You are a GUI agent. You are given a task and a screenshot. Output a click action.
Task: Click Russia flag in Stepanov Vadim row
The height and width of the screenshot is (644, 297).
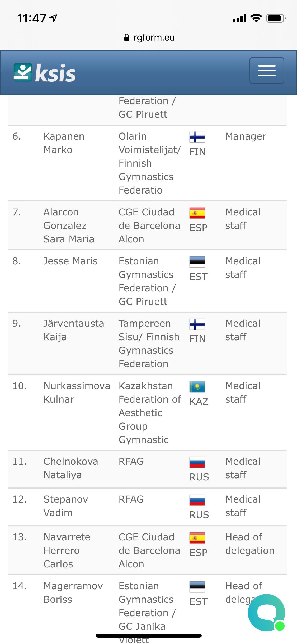(197, 500)
